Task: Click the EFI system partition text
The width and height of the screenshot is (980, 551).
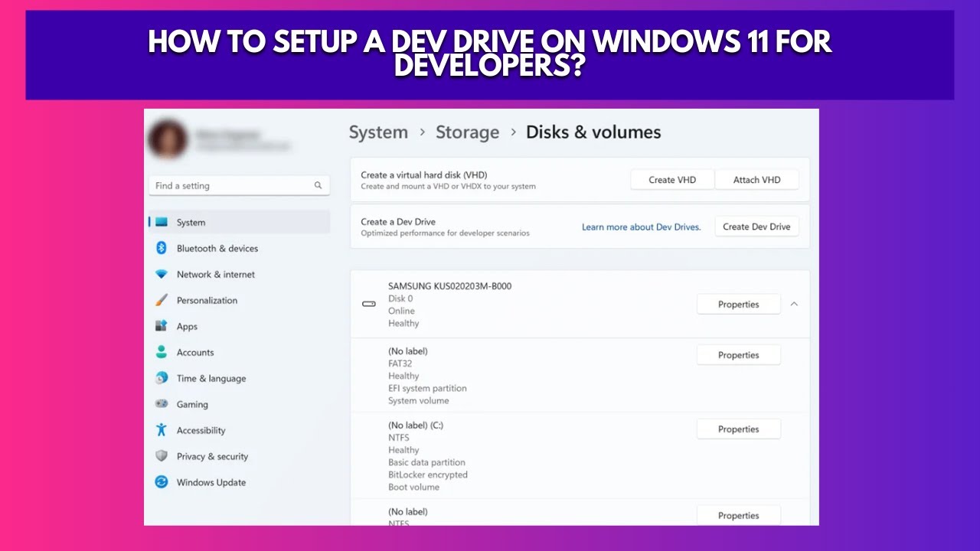Action: click(427, 388)
